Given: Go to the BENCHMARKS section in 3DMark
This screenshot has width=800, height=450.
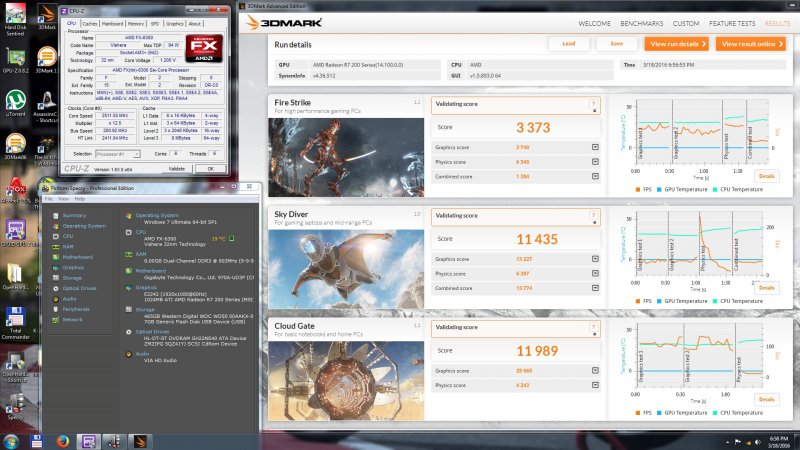Looking at the screenshot, I should pos(641,23).
